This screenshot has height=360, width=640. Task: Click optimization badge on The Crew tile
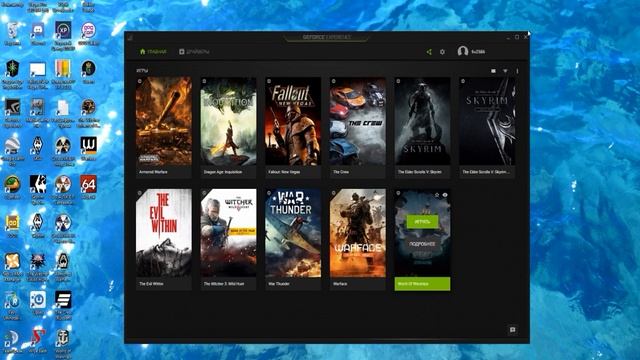point(333,81)
